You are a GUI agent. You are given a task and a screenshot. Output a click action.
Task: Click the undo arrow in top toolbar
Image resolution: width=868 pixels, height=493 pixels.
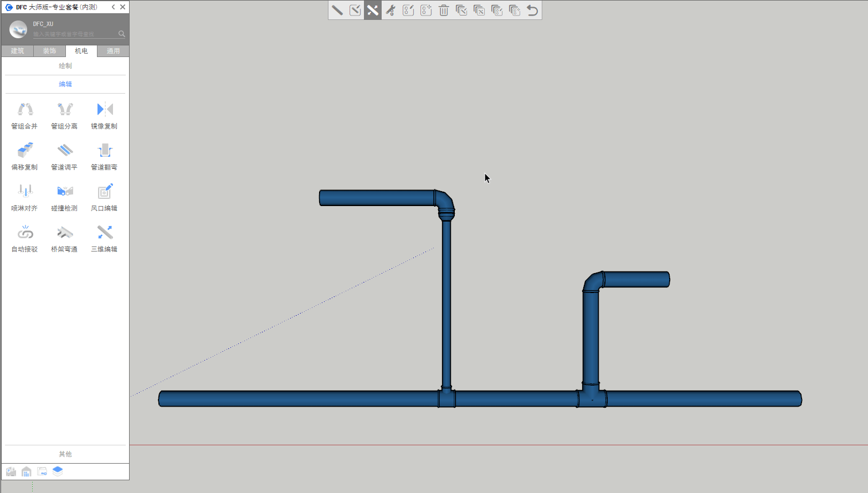pyautogui.click(x=532, y=11)
